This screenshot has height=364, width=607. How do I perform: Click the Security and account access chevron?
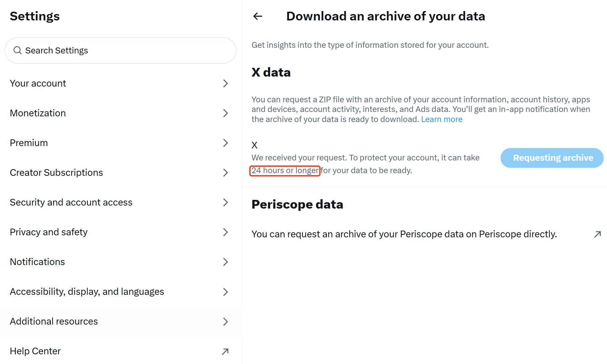click(226, 203)
